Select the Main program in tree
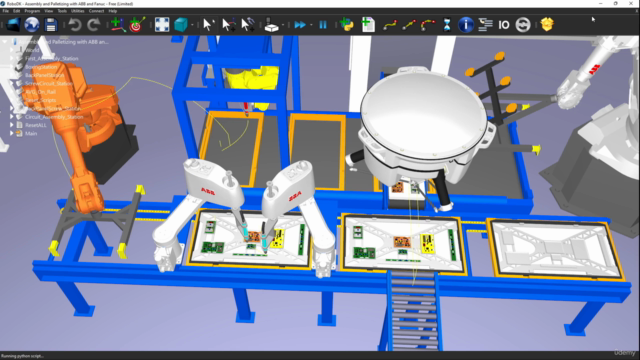 [31, 133]
